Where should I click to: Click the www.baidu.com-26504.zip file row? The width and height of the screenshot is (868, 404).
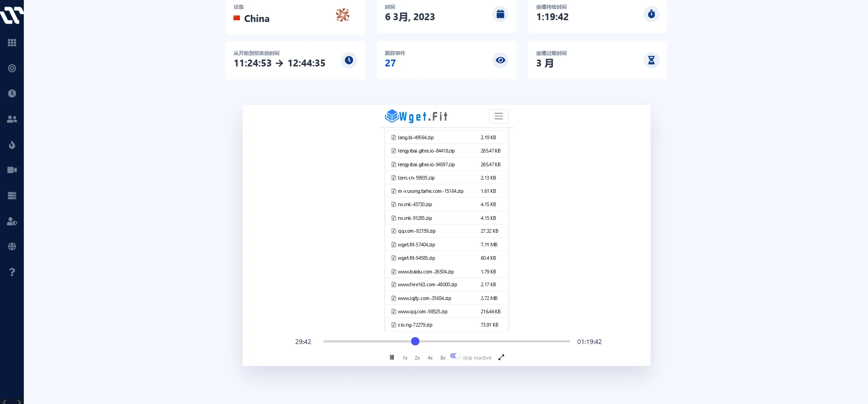(x=425, y=272)
